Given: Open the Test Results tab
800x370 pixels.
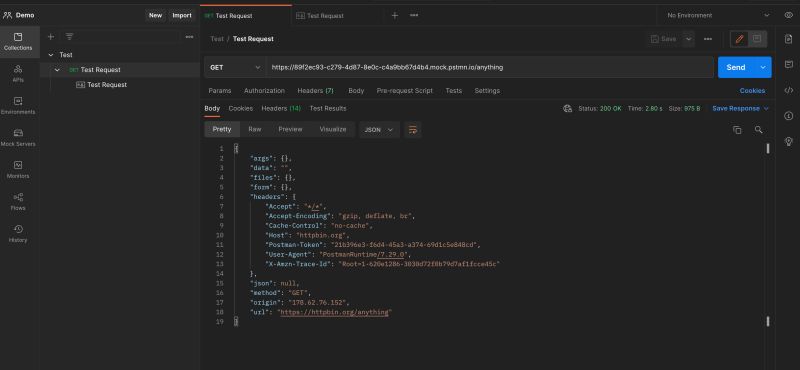Looking at the screenshot, I should click(328, 108).
